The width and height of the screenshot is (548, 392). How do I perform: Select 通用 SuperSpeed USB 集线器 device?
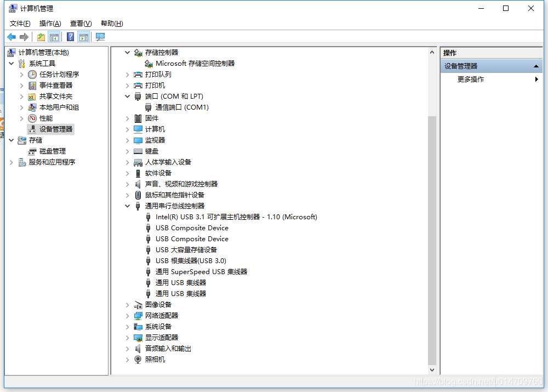[201, 272]
